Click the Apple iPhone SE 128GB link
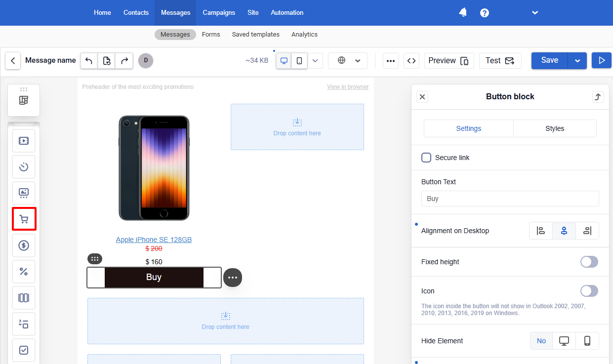Screen dimensions: 613x364 (154, 240)
